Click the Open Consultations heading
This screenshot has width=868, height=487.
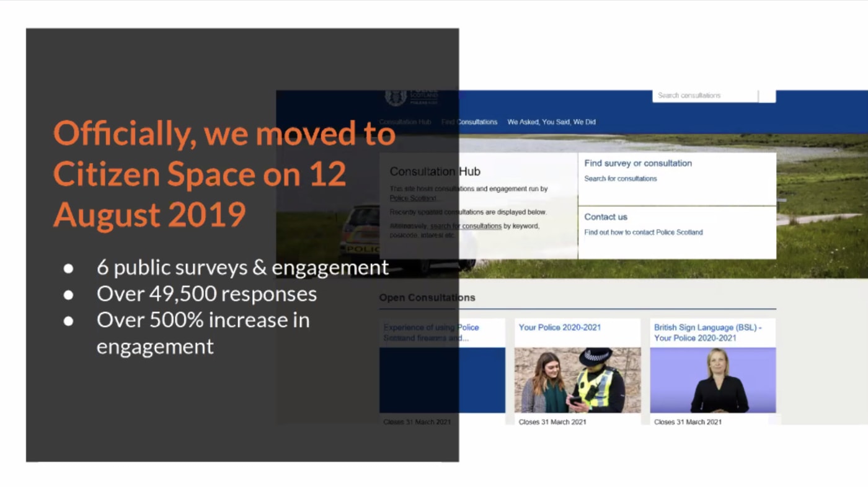click(427, 298)
